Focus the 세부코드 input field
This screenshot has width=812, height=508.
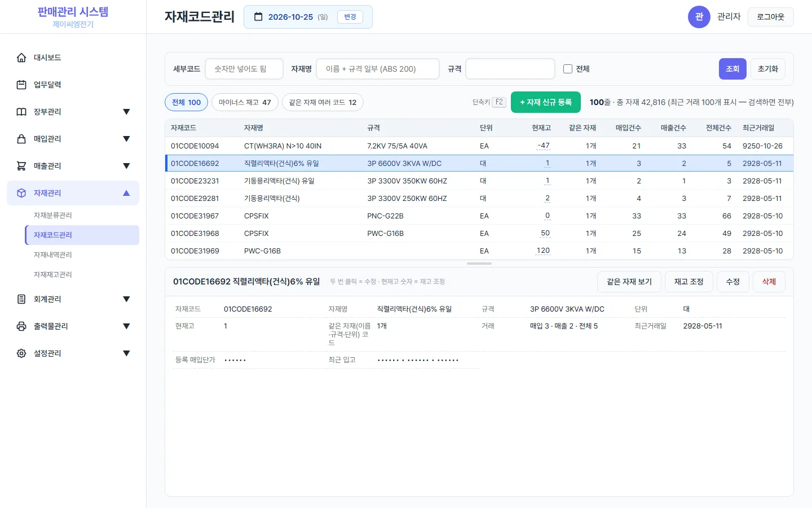coord(244,69)
